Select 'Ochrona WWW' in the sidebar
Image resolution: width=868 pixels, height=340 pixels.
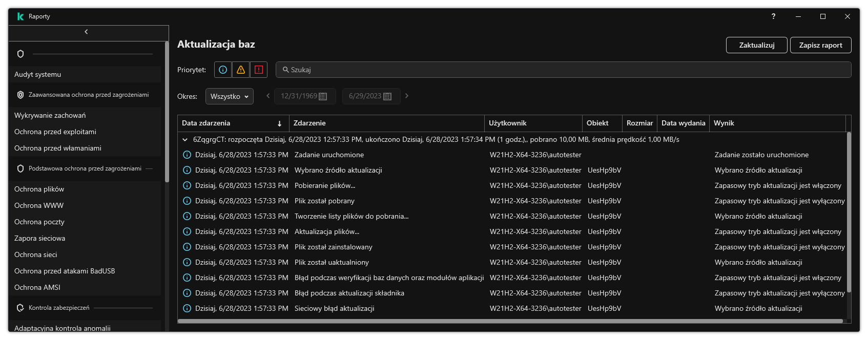click(x=39, y=205)
